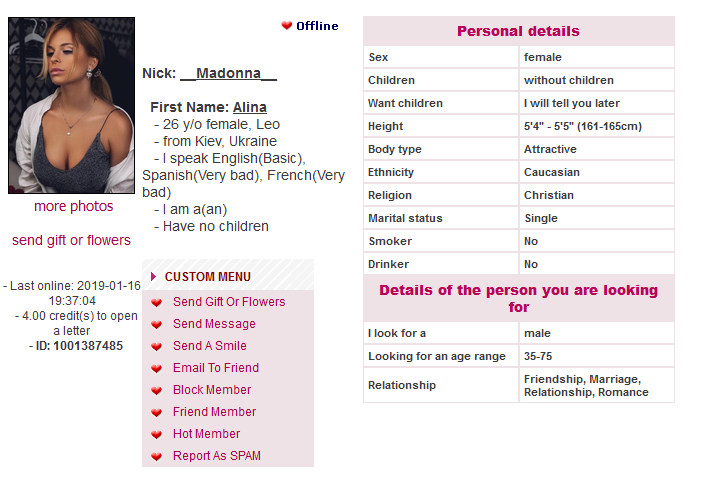Click heart icon beside Send Gift Or Flowers

coord(156,302)
